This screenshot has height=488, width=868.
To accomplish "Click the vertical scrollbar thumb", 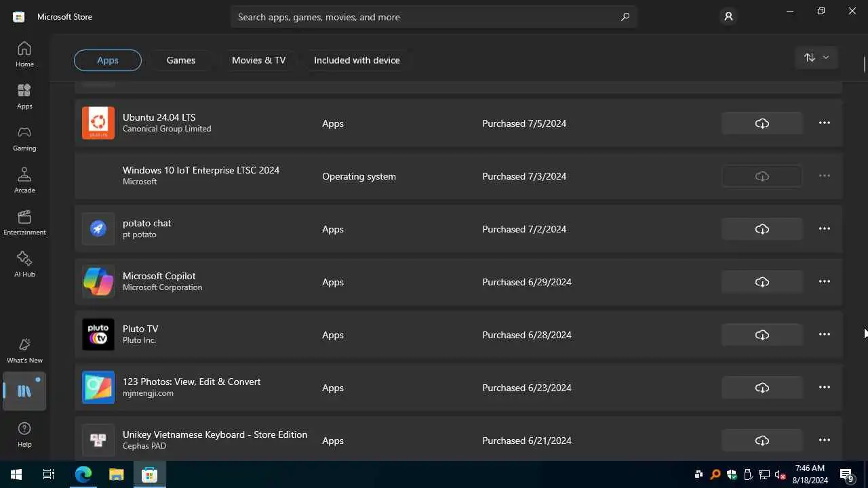I will click(865, 64).
